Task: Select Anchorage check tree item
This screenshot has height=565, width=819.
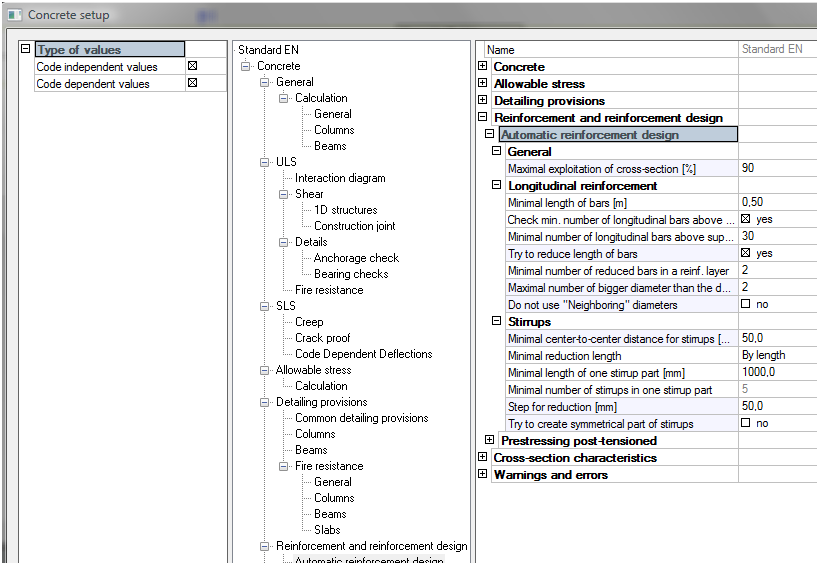Action: coord(356,258)
